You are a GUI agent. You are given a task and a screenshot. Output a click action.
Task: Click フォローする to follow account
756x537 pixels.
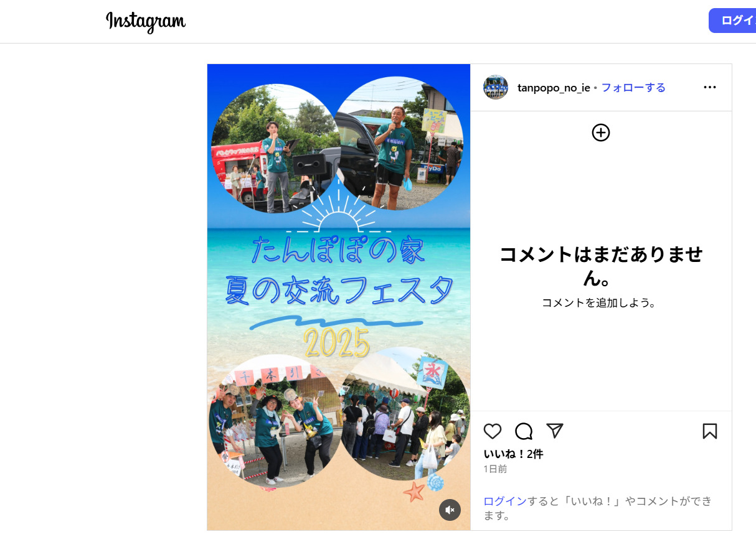click(633, 88)
